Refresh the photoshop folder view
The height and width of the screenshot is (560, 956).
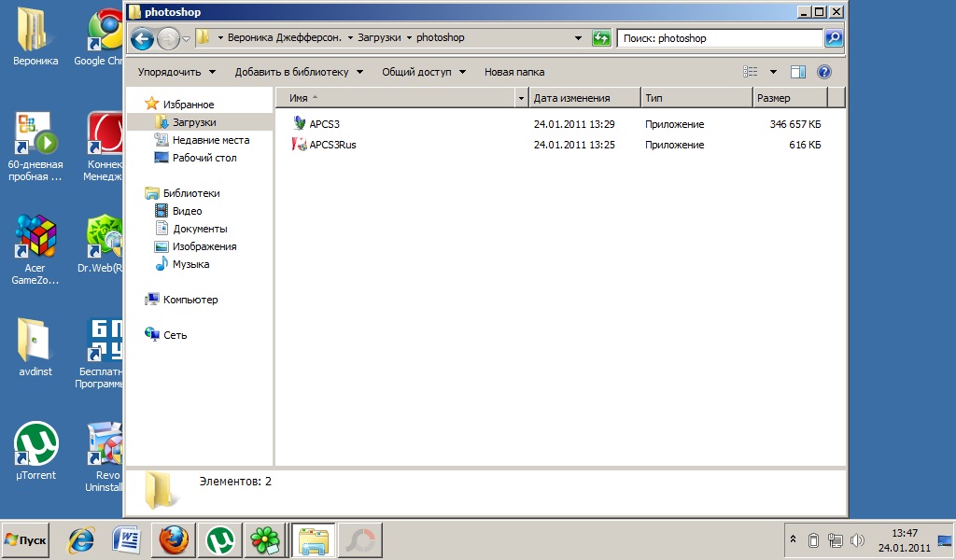click(601, 37)
